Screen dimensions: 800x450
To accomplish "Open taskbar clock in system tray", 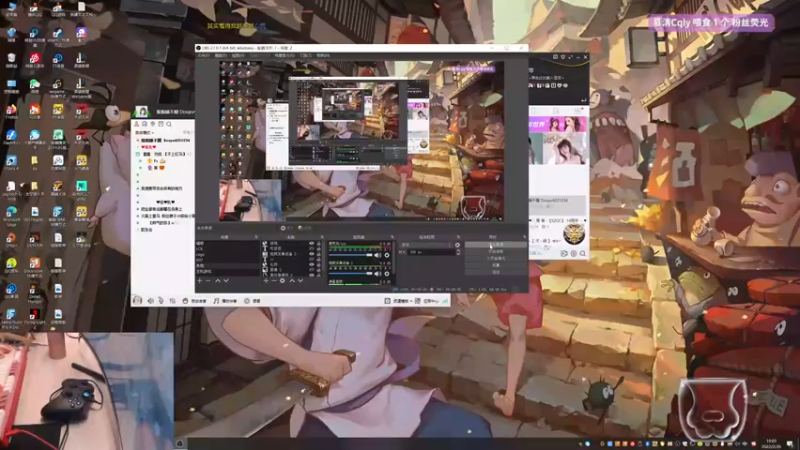I will [x=771, y=443].
